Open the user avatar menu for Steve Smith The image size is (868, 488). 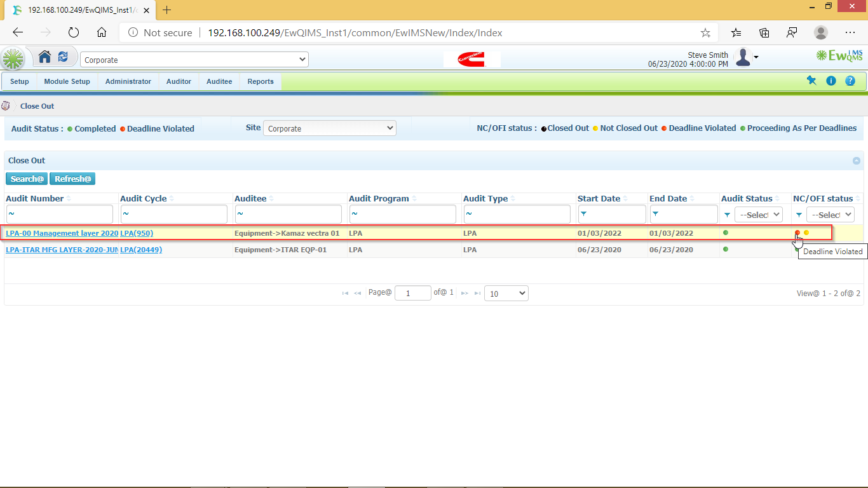746,58
